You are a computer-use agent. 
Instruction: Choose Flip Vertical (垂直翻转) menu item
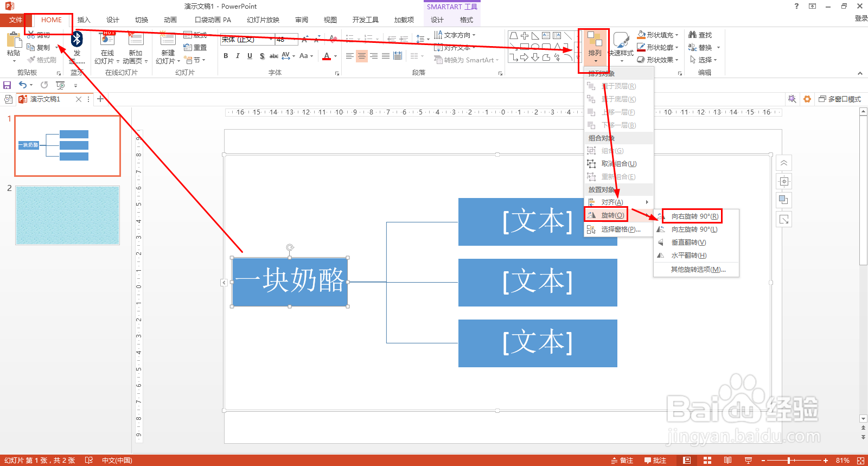coord(696,242)
